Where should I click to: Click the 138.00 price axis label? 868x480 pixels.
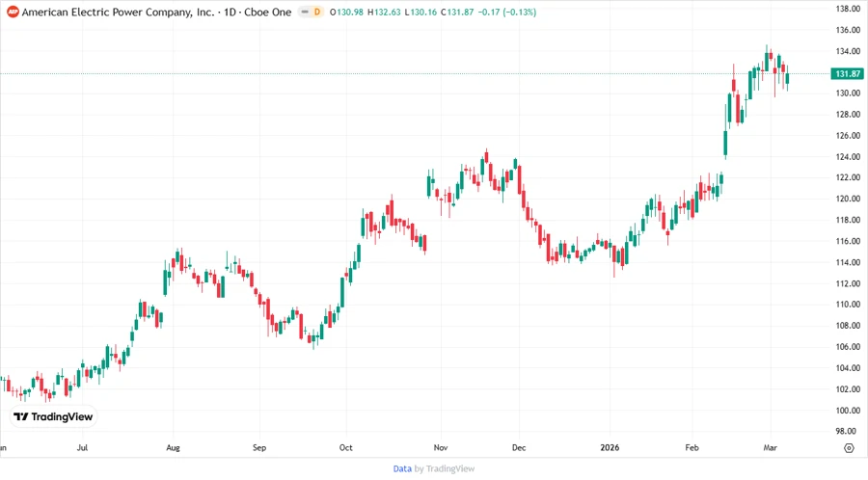[x=848, y=9]
